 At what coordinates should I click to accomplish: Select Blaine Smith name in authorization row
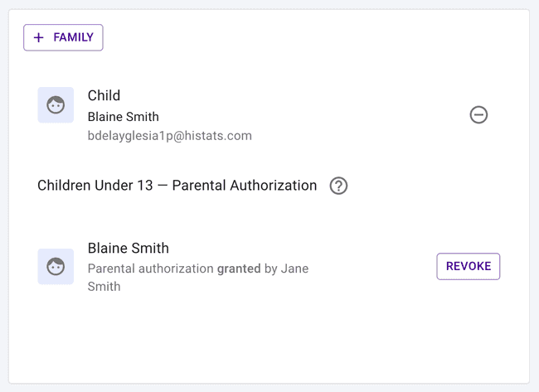click(128, 248)
